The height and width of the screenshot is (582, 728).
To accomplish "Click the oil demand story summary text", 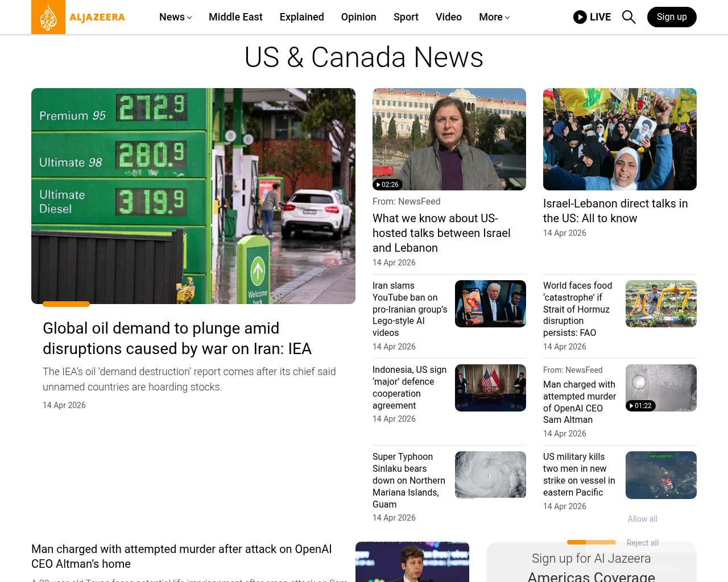I will [x=189, y=379].
